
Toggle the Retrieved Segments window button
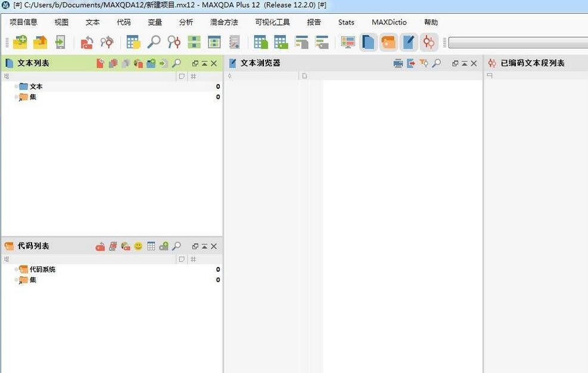click(428, 42)
